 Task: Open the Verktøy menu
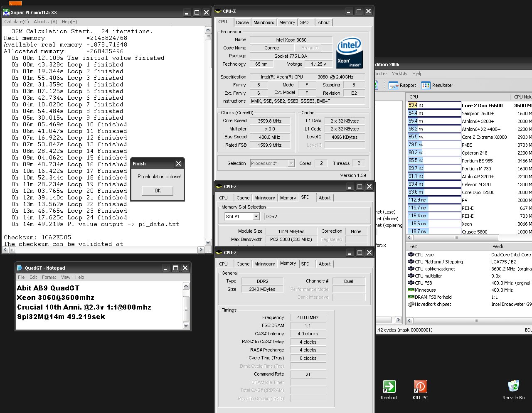tap(400, 74)
